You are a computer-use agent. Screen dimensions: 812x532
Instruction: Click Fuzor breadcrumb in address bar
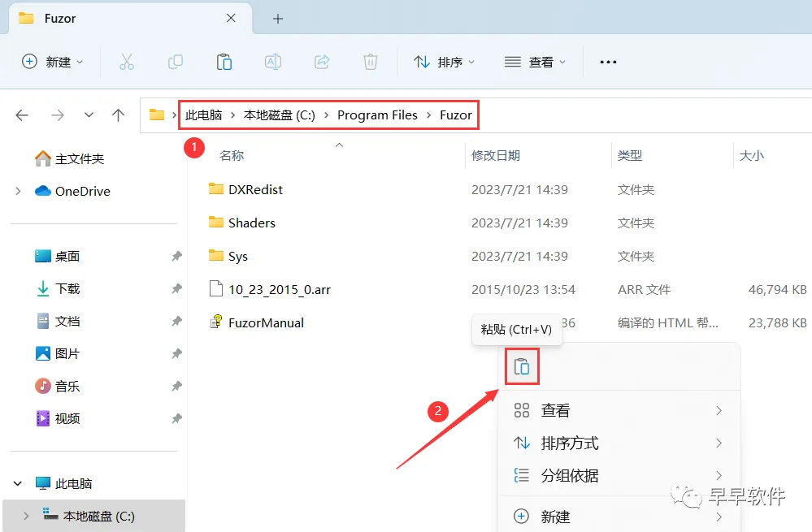pyautogui.click(x=456, y=115)
